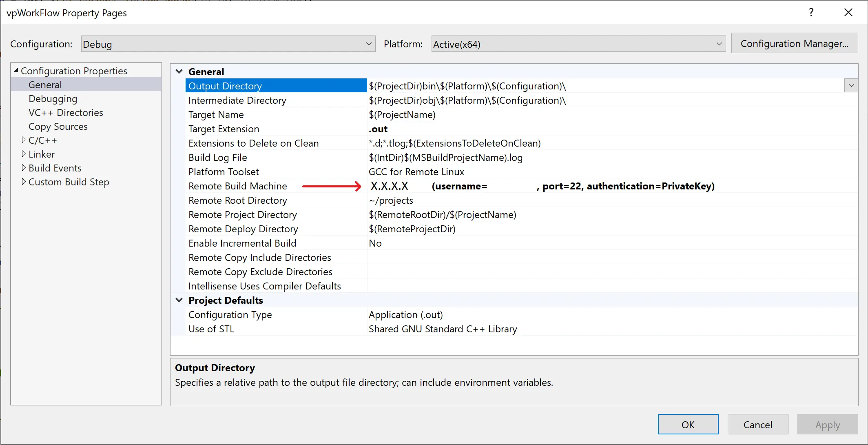The image size is (868, 445).
Task: Collapse the Project Defaults section chevron
Action: click(179, 300)
